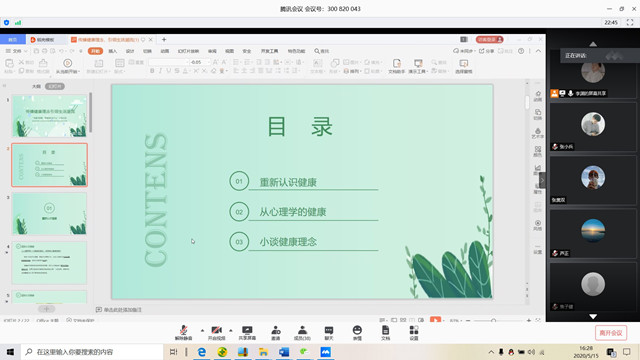Select slide 4 thumbnail
Viewport: 640px width, 360px height.
(x=49, y=262)
